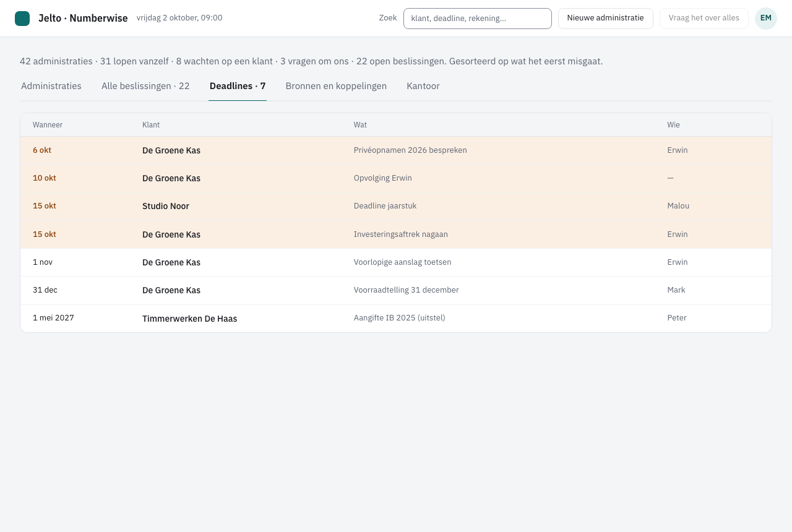Click the Vraag het over alles button
This screenshot has height=532, width=792.
(704, 19)
